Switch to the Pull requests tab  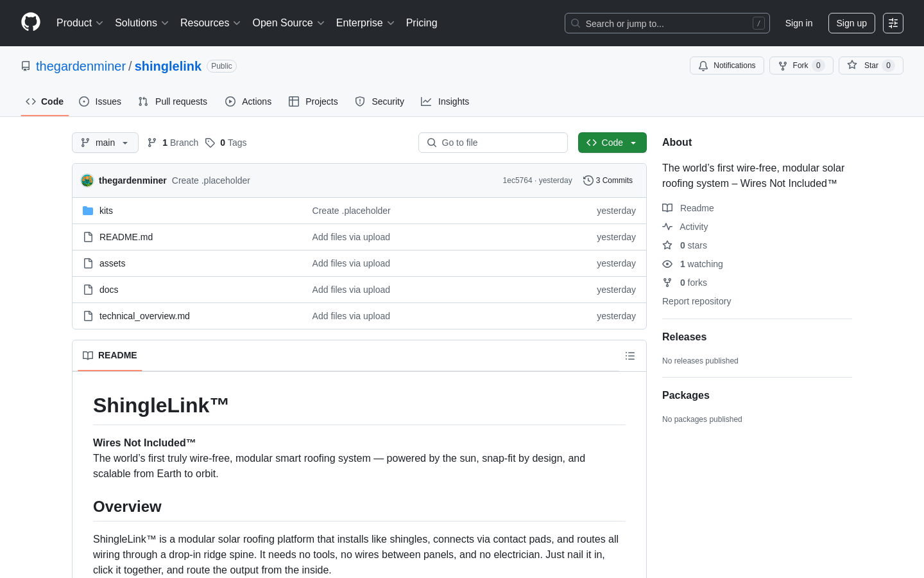[x=173, y=101]
